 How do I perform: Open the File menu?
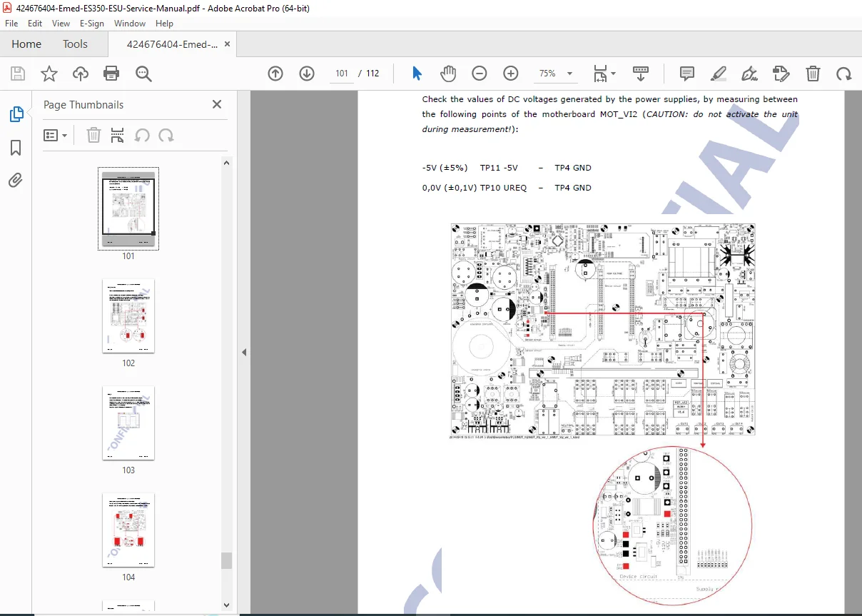(11, 23)
